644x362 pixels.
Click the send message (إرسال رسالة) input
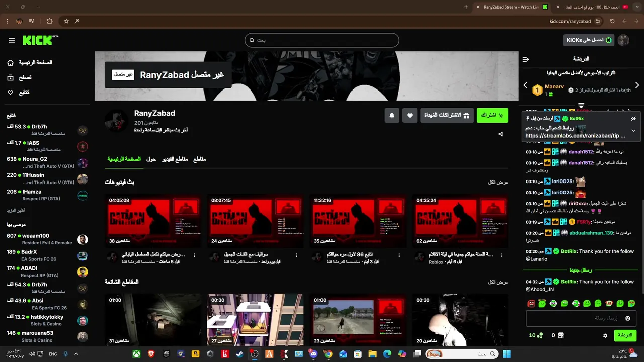[581, 318]
